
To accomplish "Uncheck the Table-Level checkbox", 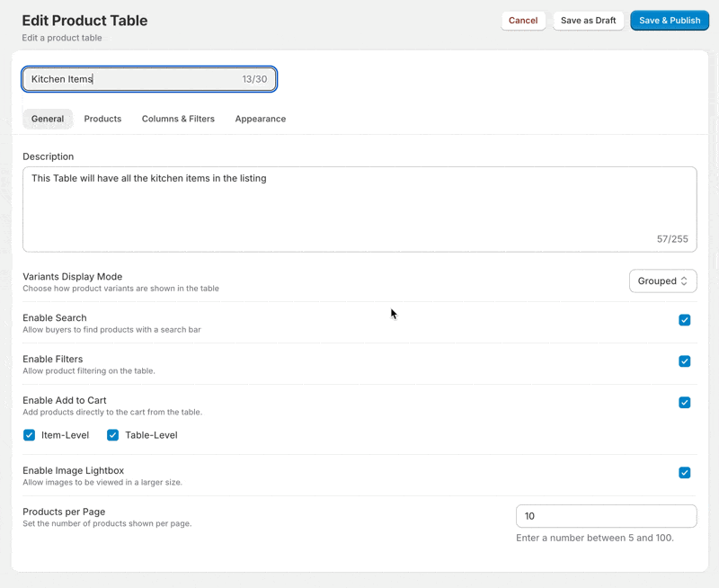I will click(x=113, y=435).
